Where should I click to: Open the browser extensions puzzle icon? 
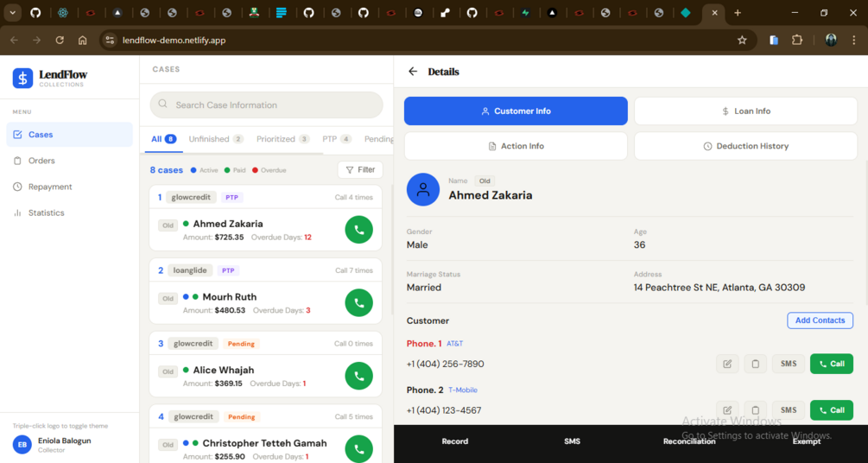(x=796, y=40)
